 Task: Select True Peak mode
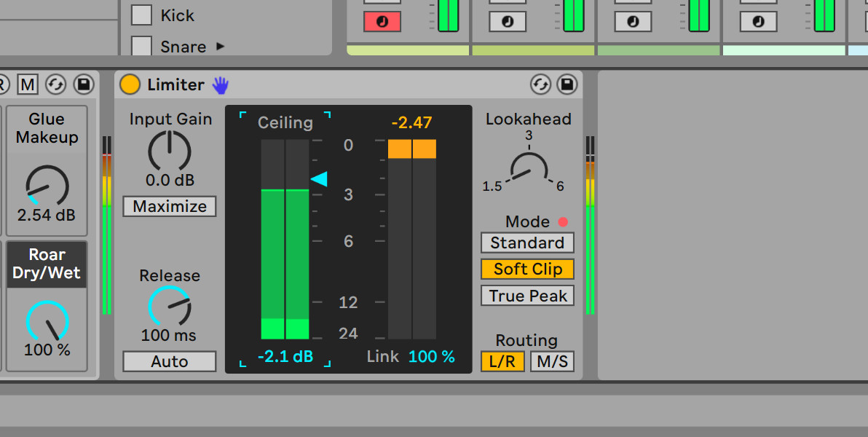tap(527, 296)
